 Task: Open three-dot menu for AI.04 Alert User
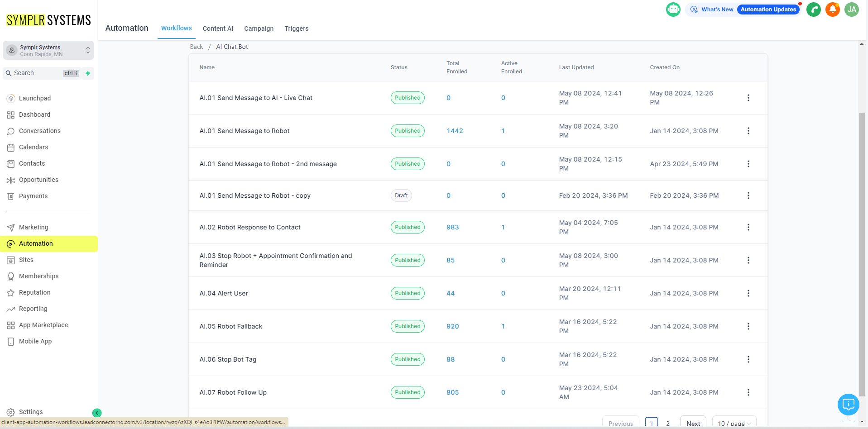[x=748, y=293]
